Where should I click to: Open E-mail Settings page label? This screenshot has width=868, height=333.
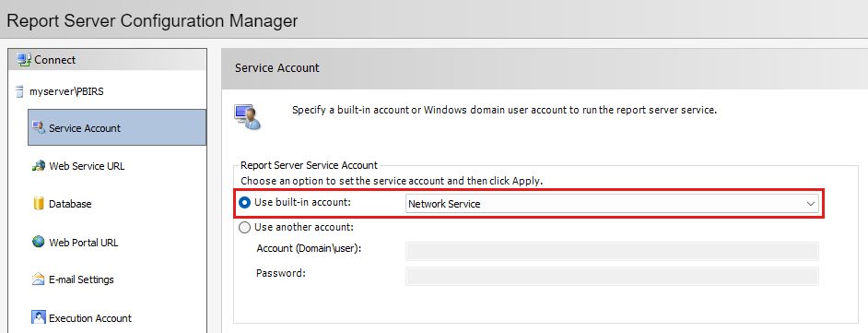81,279
